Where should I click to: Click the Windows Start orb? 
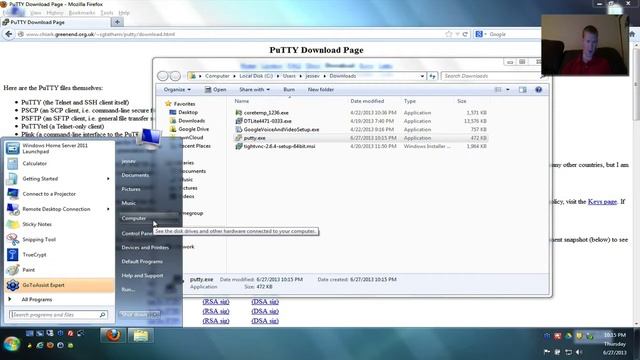point(12,343)
